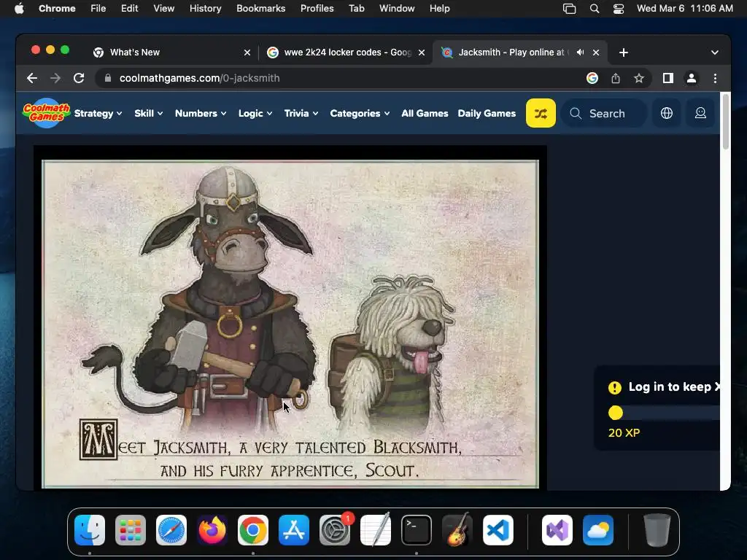Launch Visual Studio Code from the dock
Viewport: 747px width, 560px height.
[x=498, y=530]
